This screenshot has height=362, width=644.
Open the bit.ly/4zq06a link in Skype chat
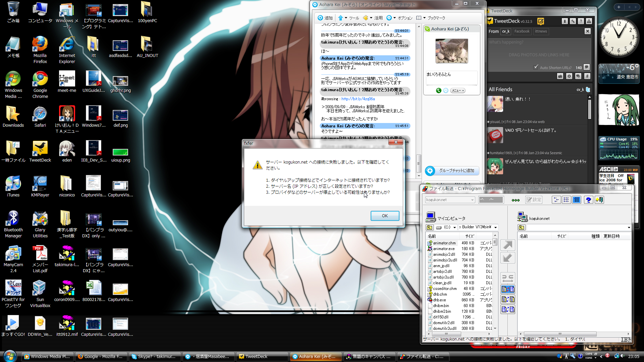pyautogui.click(x=358, y=99)
